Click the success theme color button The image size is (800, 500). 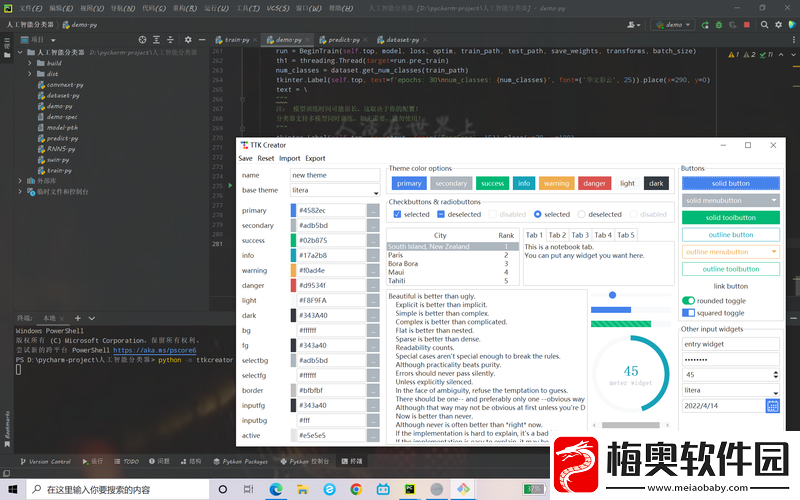[492, 183]
